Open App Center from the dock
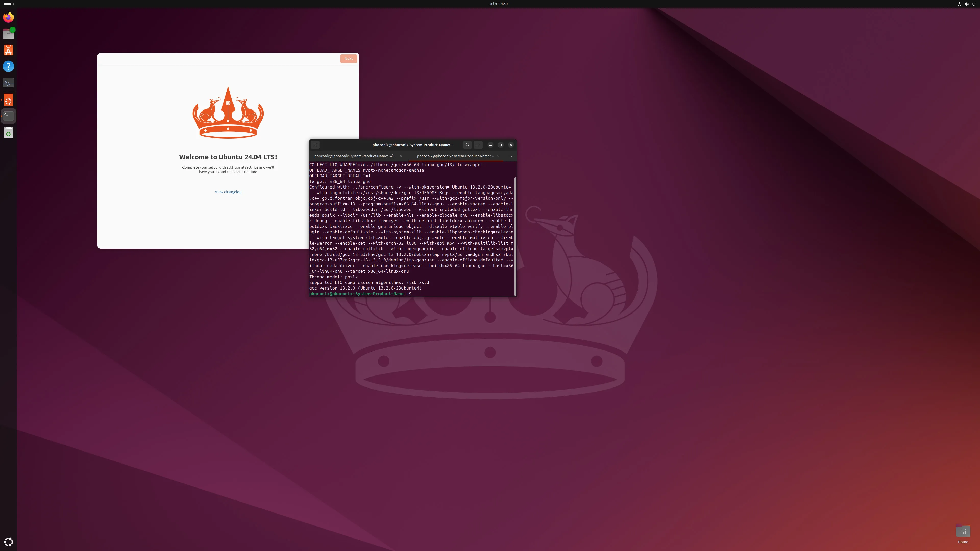980x551 pixels. (x=8, y=50)
